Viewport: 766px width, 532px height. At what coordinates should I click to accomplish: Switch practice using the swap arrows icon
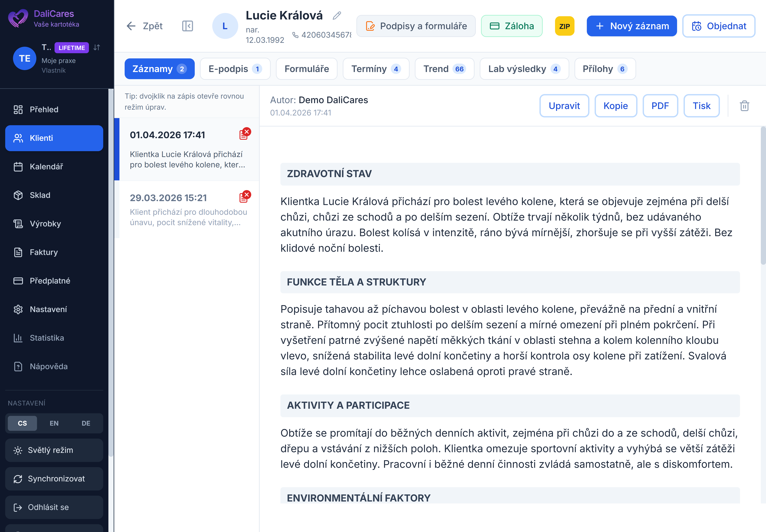click(x=97, y=47)
